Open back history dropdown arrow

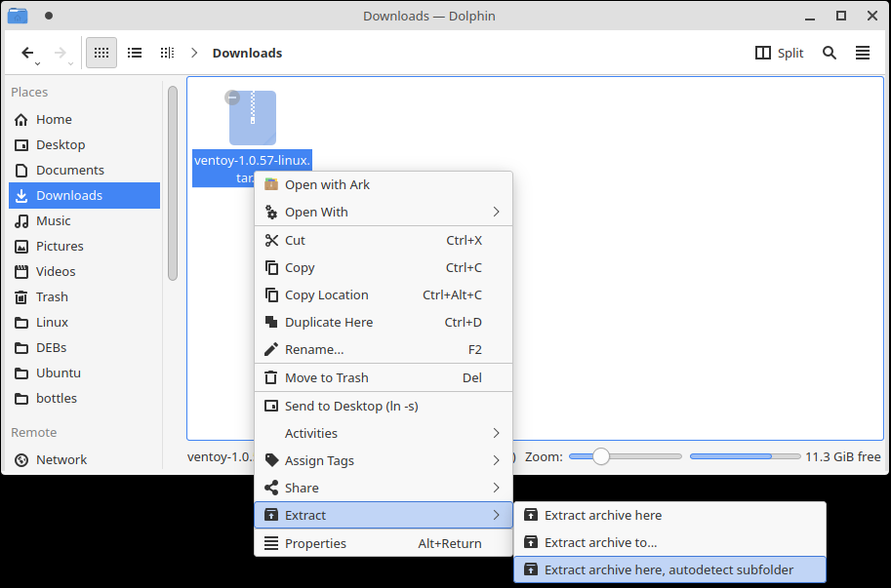point(37,63)
